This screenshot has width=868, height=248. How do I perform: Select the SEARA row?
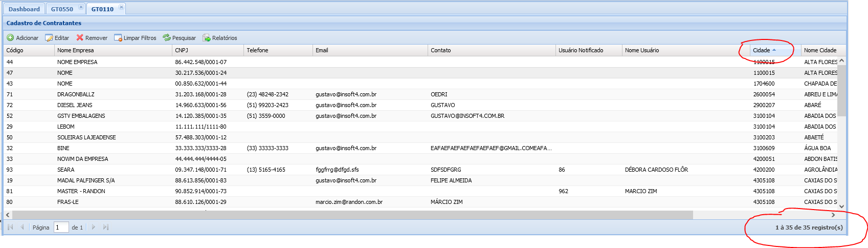tap(420, 170)
